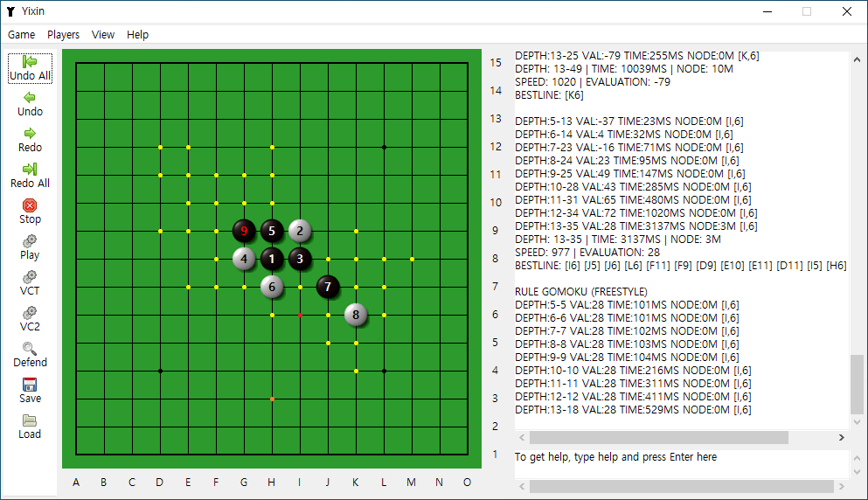Click the Redo All icon

tap(30, 169)
